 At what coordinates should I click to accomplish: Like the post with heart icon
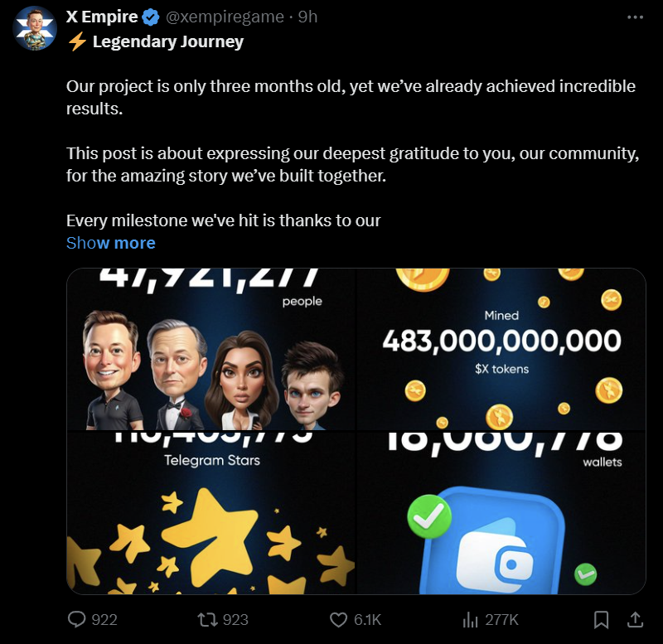(x=338, y=620)
